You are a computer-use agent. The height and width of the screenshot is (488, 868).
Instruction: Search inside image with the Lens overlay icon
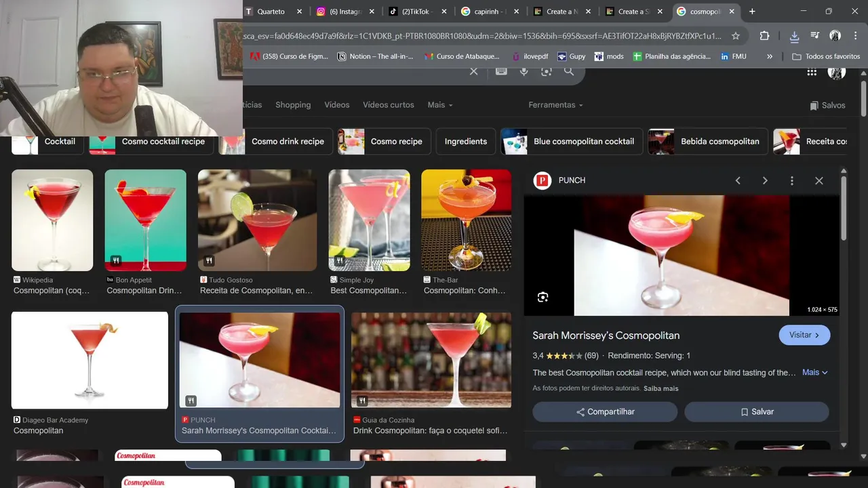(542, 297)
